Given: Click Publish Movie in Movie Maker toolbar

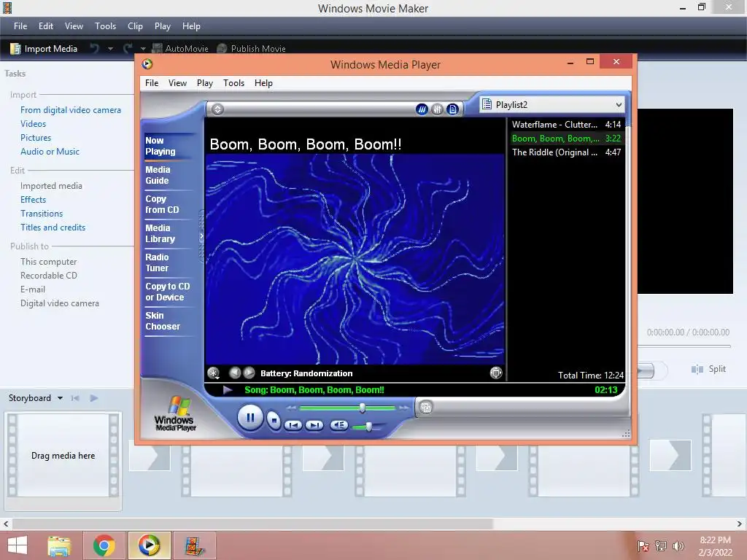Looking at the screenshot, I should (x=251, y=49).
